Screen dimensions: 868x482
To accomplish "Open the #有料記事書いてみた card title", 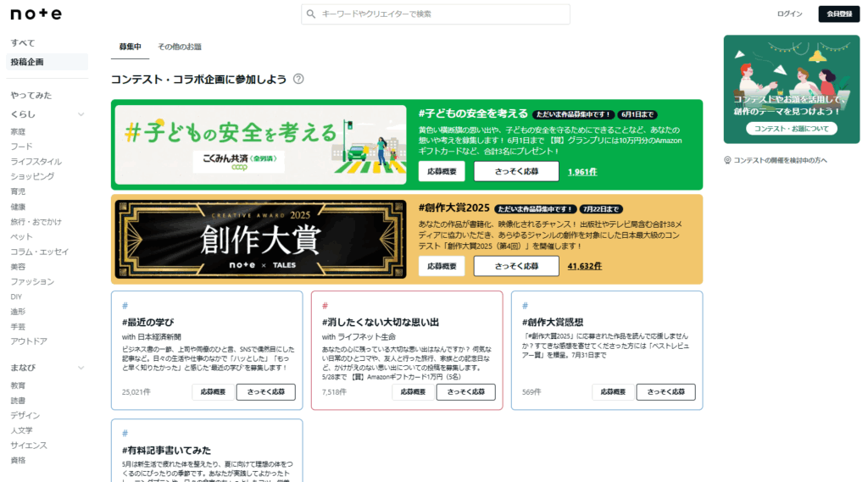I will click(x=166, y=451).
